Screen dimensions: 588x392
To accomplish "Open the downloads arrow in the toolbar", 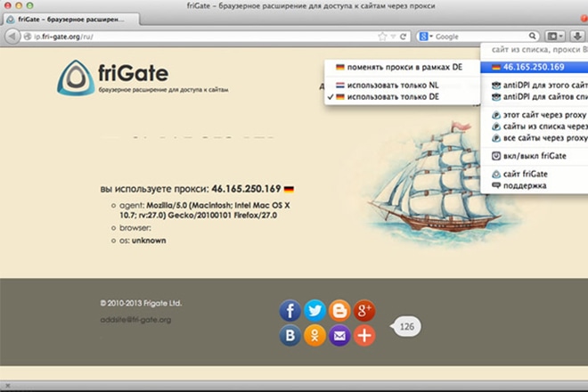I will pyautogui.click(x=577, y=37).
